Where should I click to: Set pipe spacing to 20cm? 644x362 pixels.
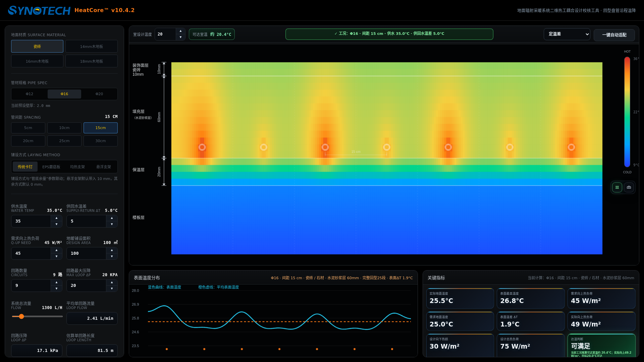coord(28,141)
